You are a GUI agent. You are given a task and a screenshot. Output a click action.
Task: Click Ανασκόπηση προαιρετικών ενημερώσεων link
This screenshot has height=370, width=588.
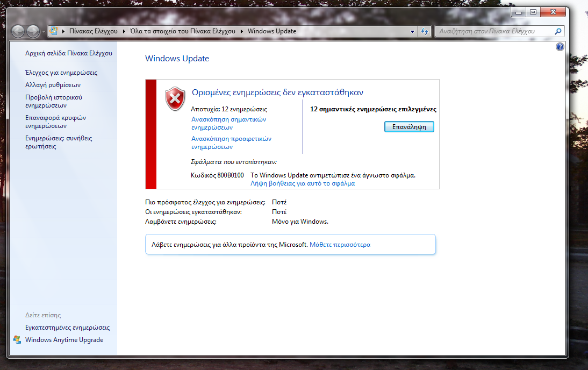click(x=231, y=143)
